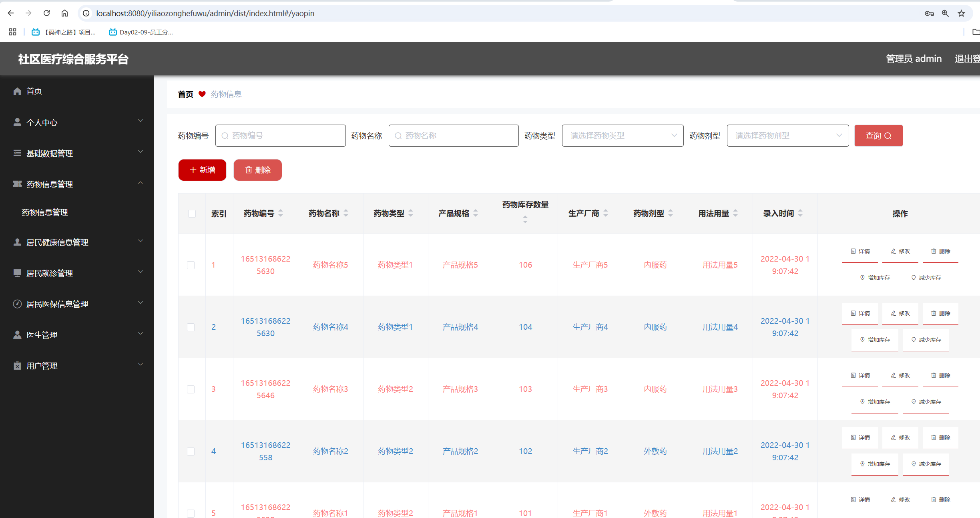Open the 请选择药物类型 dropdown
This screenshot has width=980, height=518.
tap(622, 135)
